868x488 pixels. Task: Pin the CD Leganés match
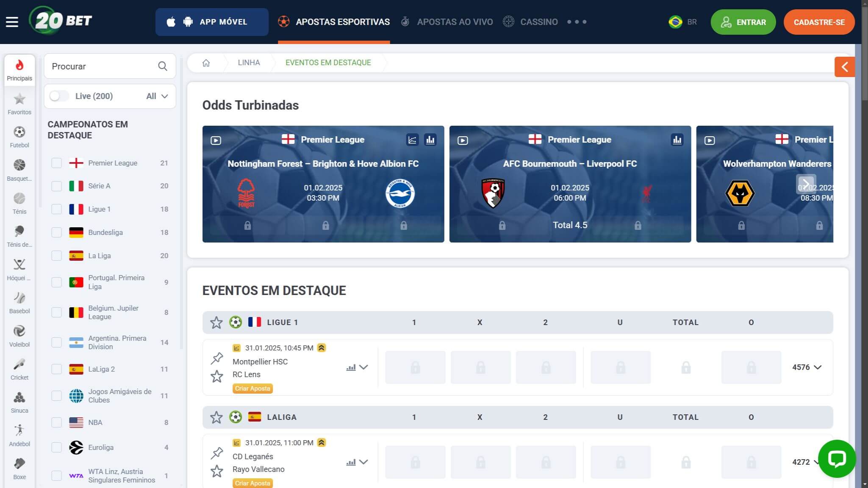(x=217, y=453)
